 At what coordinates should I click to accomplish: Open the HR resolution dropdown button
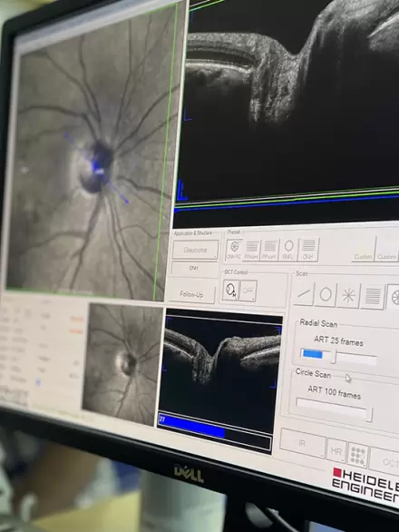tap(336, 451)
